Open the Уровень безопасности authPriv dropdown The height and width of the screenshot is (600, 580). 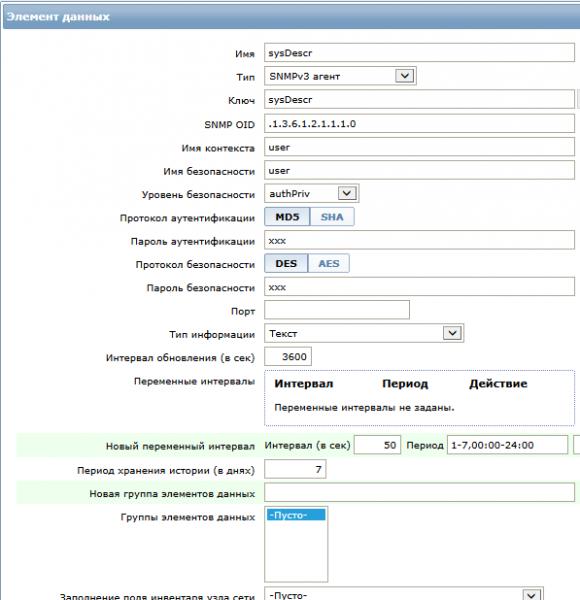pos(311,194)
